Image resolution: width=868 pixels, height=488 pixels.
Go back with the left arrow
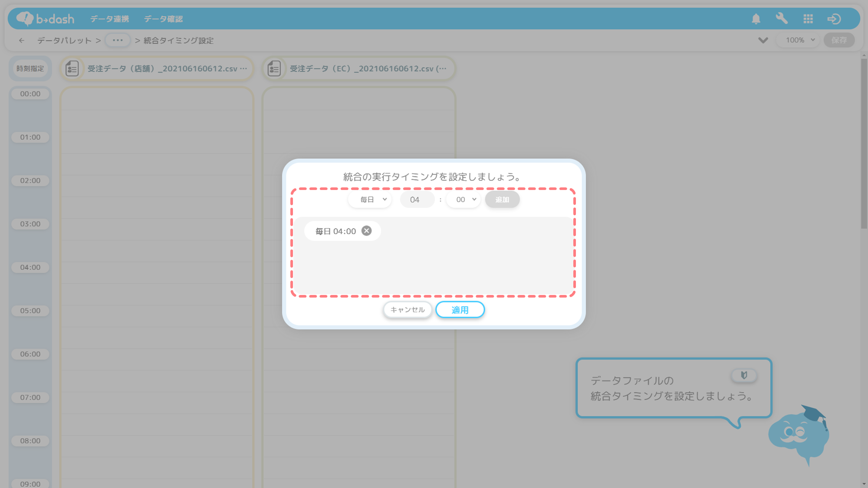pyautogui.click(x=22, y=40)
